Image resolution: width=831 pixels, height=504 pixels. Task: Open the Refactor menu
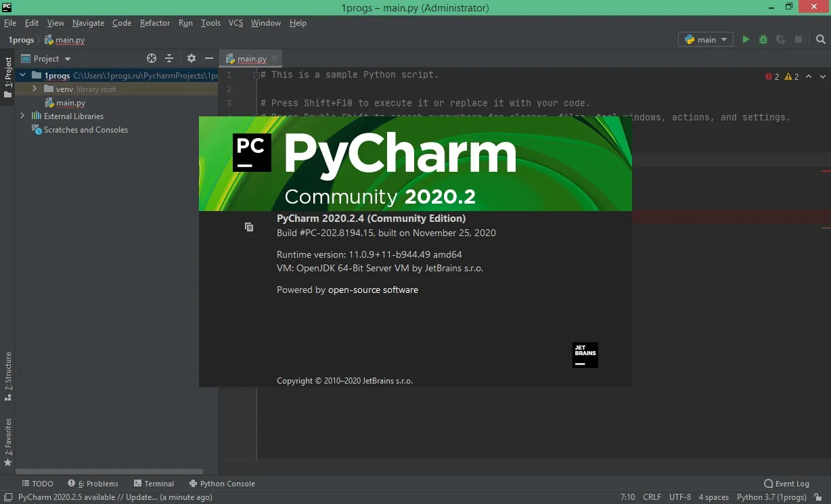[x=155, y=23]
